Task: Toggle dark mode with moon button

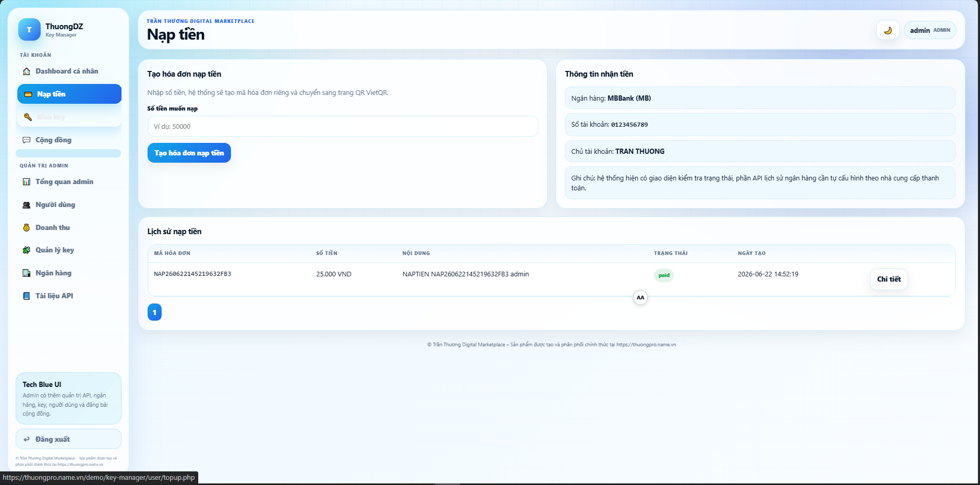Action: pos(888,30)
